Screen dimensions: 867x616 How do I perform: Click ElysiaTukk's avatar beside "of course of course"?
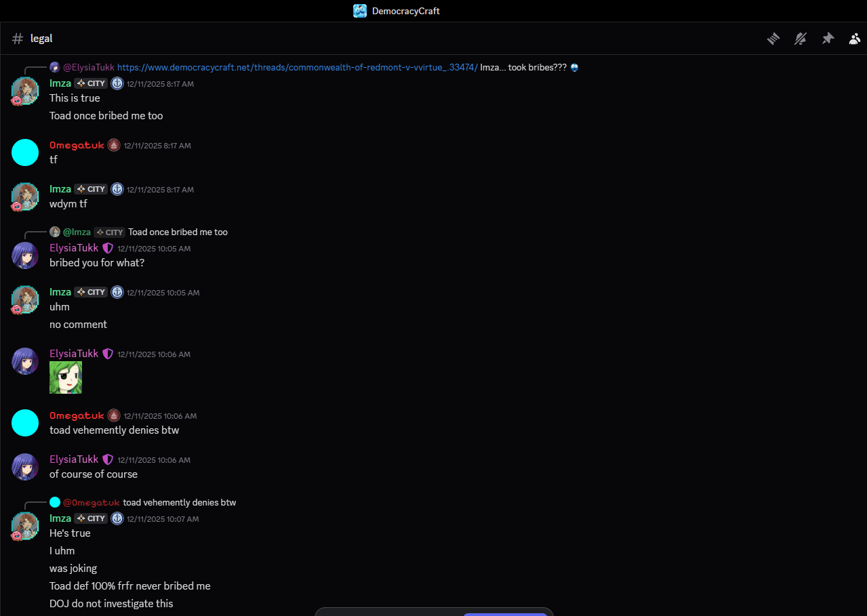(x=25, y=467)
